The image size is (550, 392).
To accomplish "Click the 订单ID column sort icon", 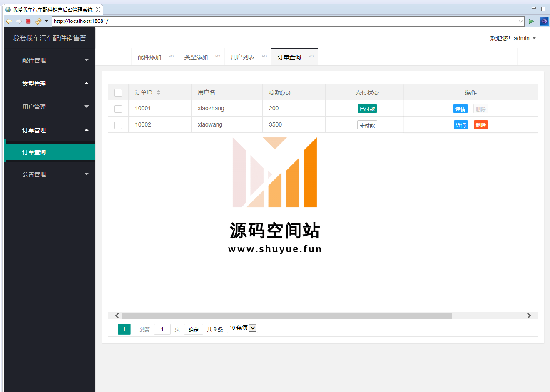I will coord(159,92).
